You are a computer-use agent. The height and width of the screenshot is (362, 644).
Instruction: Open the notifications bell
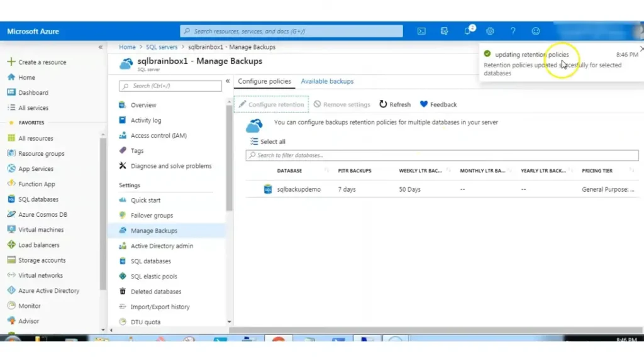468,31
